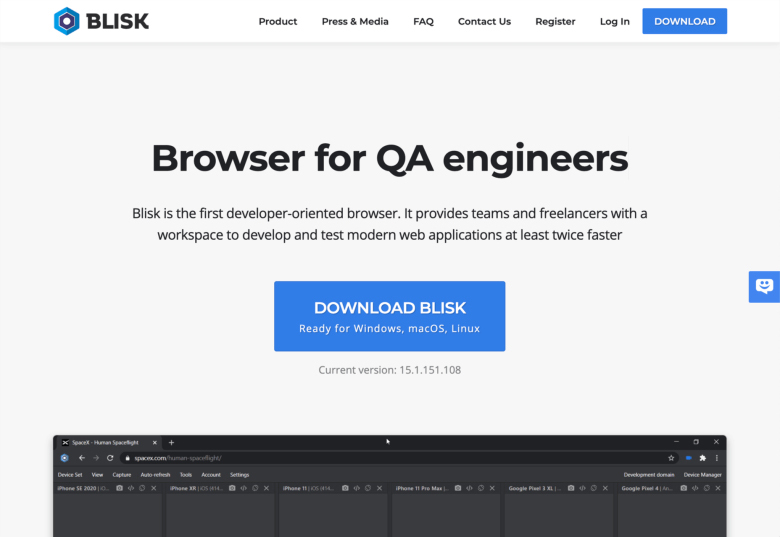Click Google Pixel 3 XL camera icon
The image size is (780, 537).
(x=571, y=488)
